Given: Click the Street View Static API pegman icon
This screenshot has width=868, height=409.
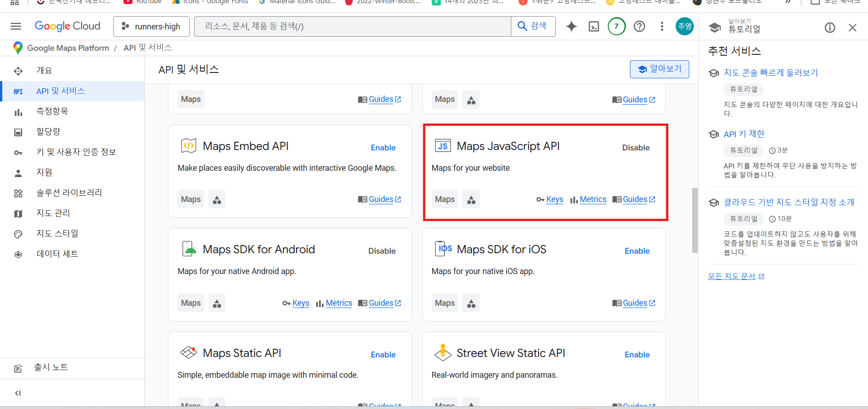Looking at the screenshot, I should (443, 352).
